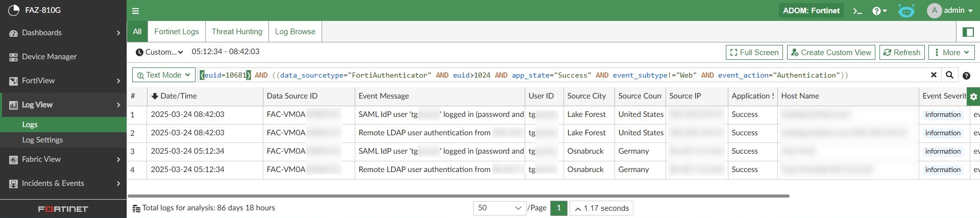
Task: Click the Log View icon
Action: [13, 105]
